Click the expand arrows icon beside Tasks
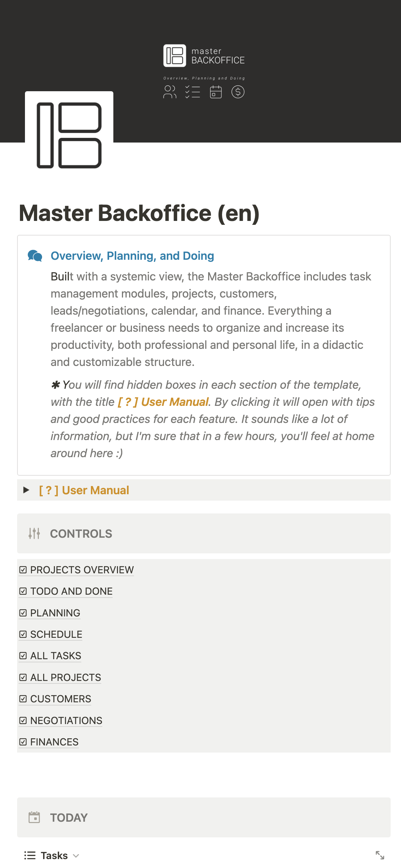Image resolution: width=401 pixels, height=868 pixels. (x=380, y=855)
